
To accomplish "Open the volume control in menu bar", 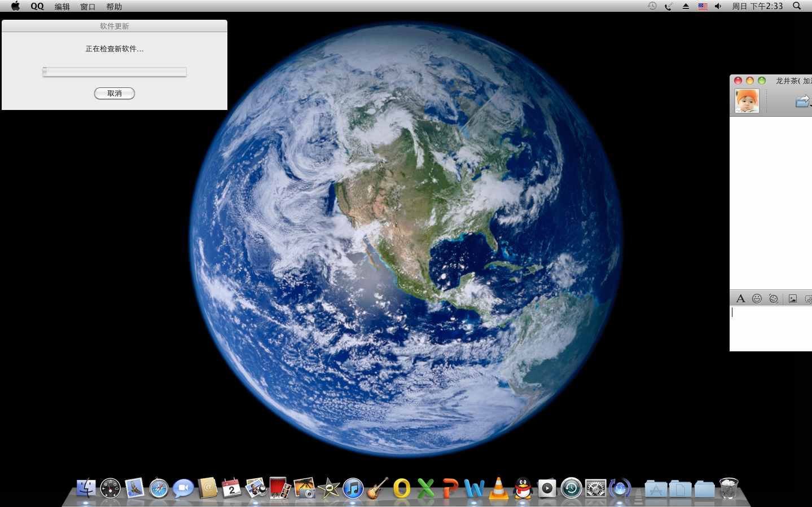I will tap(718, 6).
